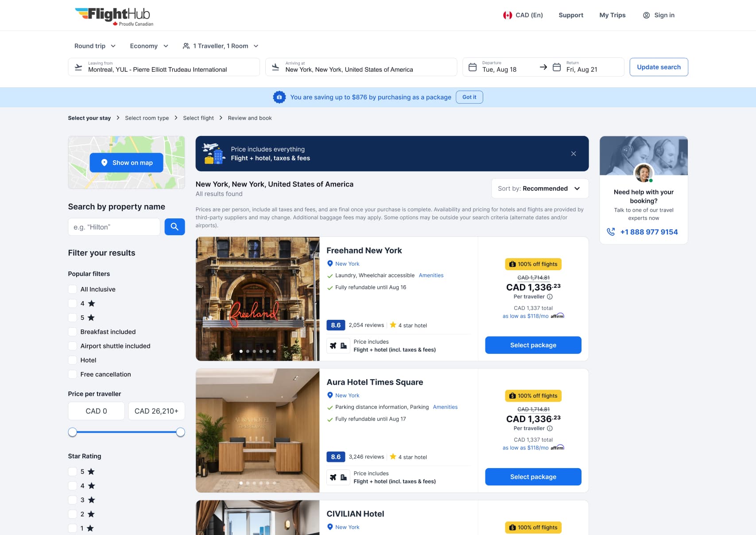Click the magnifier search property button
756x535 pixels.
pos(174,227)
